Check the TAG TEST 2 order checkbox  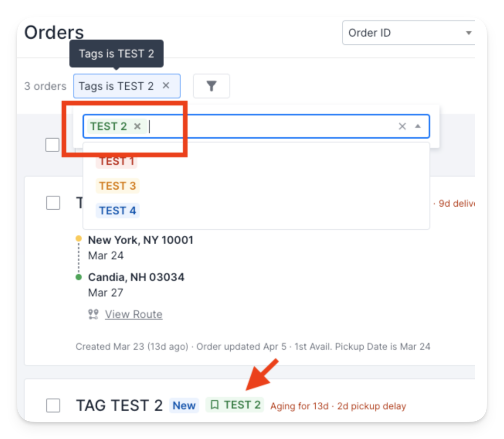53,405
